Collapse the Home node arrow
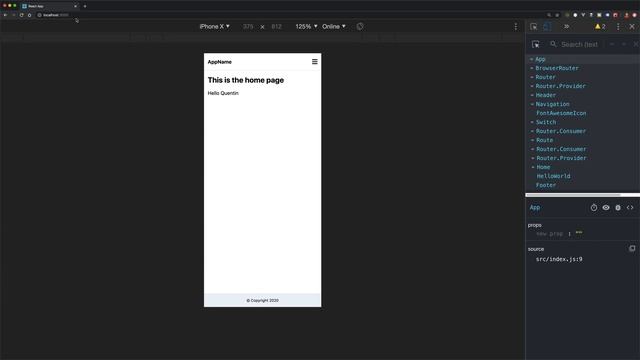 [x=533, y=167]
